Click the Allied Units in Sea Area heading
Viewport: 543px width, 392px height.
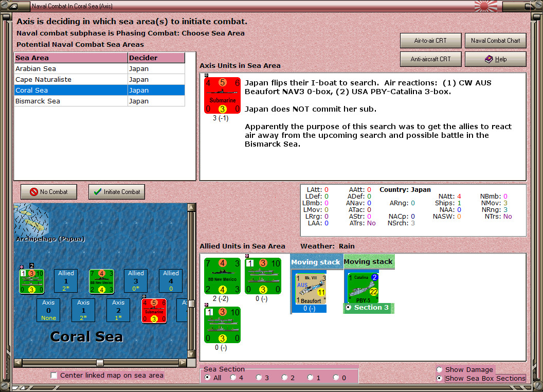point(242,246)
